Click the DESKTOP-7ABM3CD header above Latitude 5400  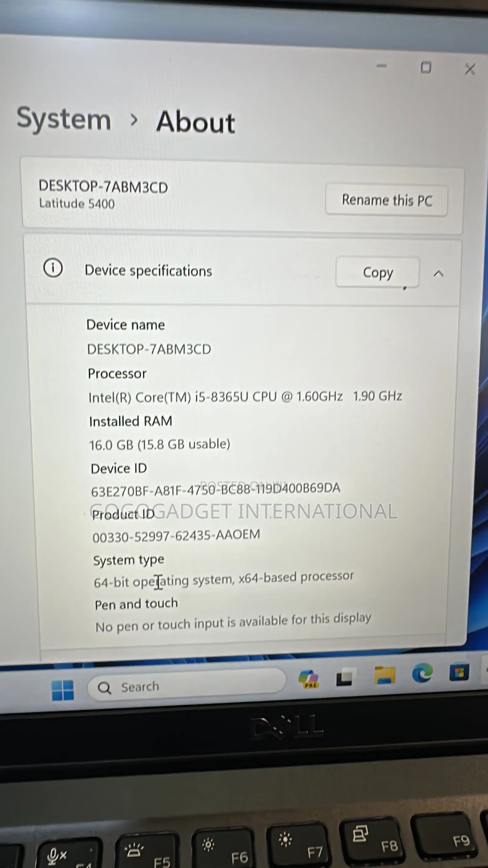tap(103, 186)
